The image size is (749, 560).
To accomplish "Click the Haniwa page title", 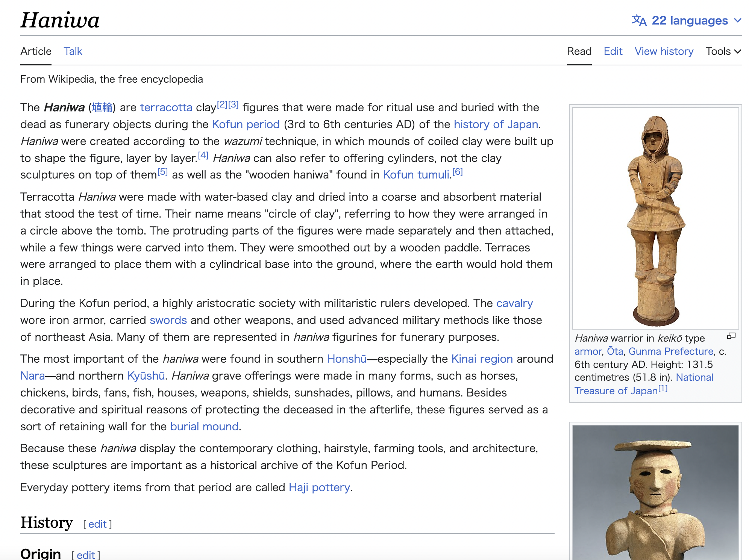I will 60,20.
